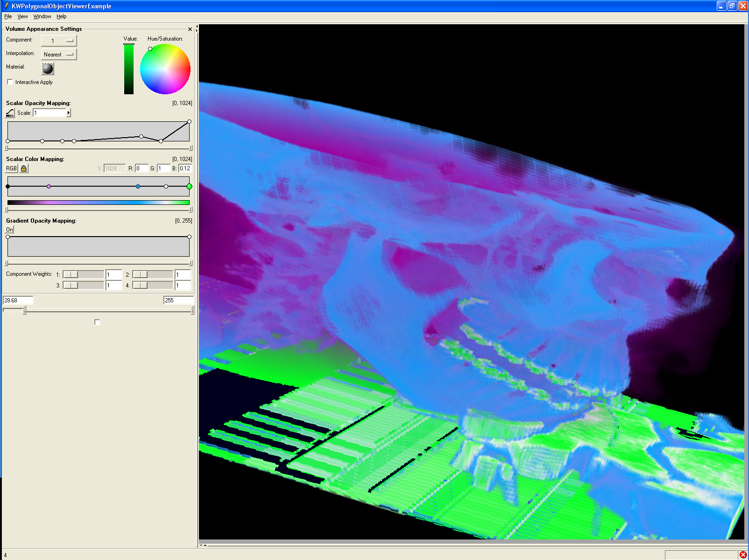Pick a color on the Hue/Saturation wheel

pyautogui.click(x=165, y=69)
